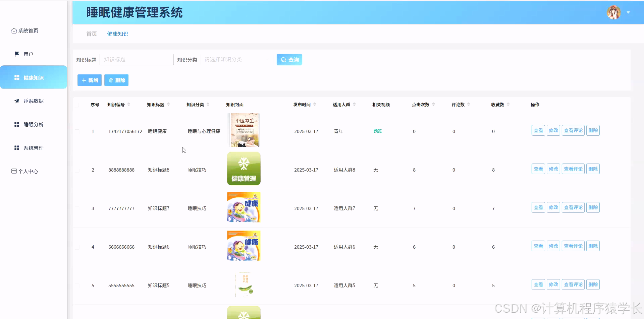The width and height of the screenshot is (644, 319).
Task: Click the magnifier icon on 查询 button
Action: tap(284, 59)
